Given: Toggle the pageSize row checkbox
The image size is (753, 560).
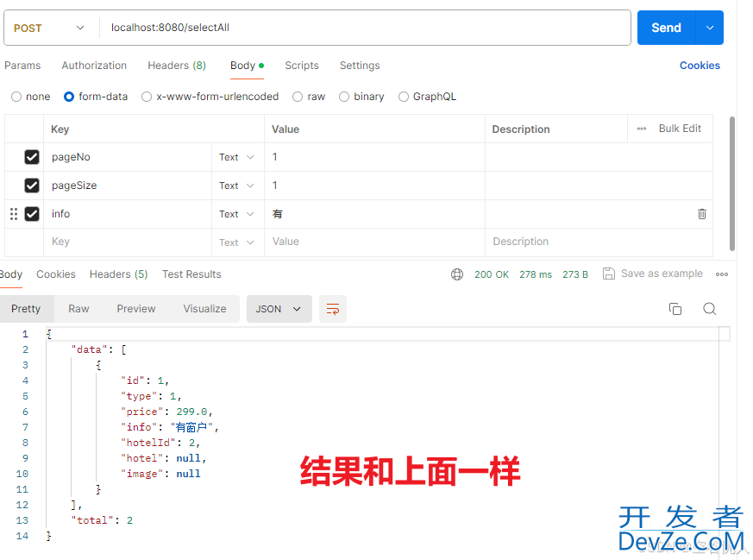Looking at the screenshot, I should tap(32, 186).
